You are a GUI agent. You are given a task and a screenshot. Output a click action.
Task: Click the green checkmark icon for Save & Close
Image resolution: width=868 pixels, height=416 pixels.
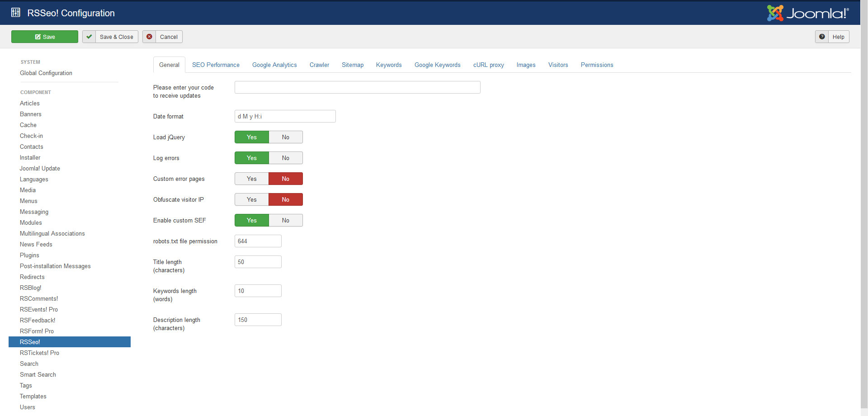pyautogui.click(x=89, y=37)
